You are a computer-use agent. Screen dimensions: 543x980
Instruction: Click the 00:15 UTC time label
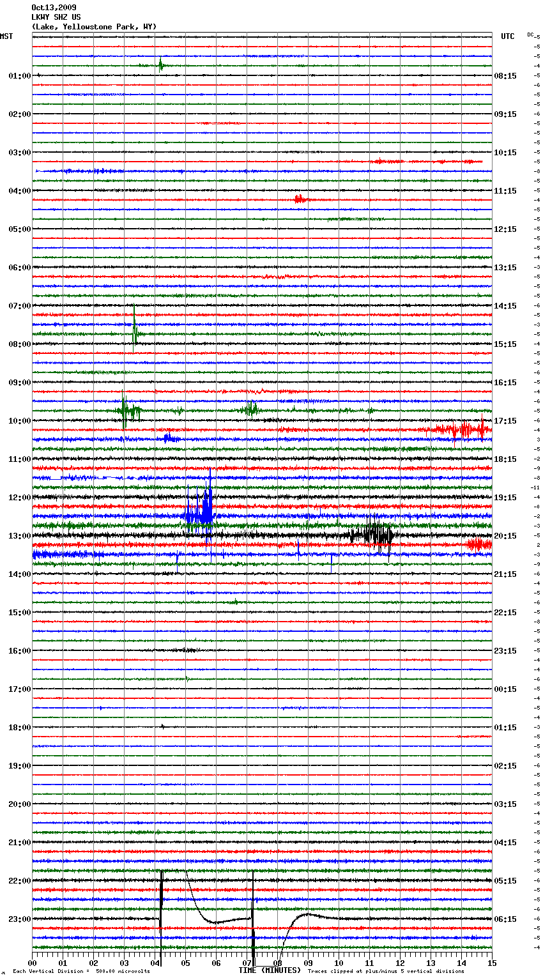pyautogui.click(x=505, y=689)
